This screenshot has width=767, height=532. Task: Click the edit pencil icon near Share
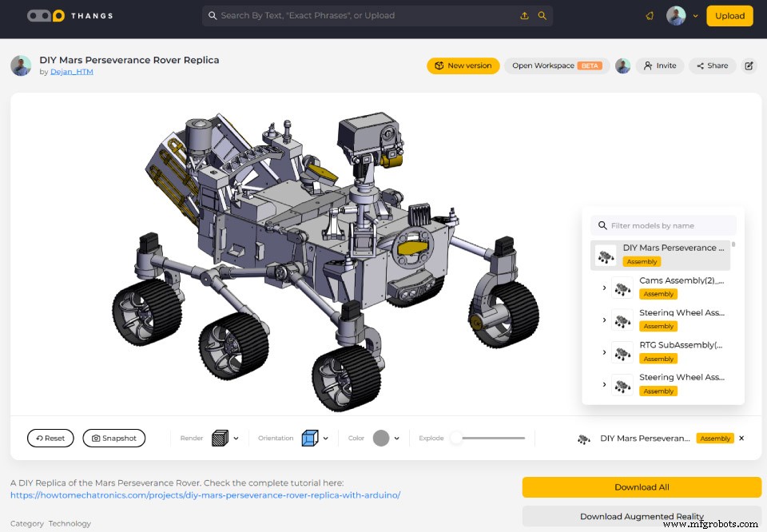(x=748, y=66)
